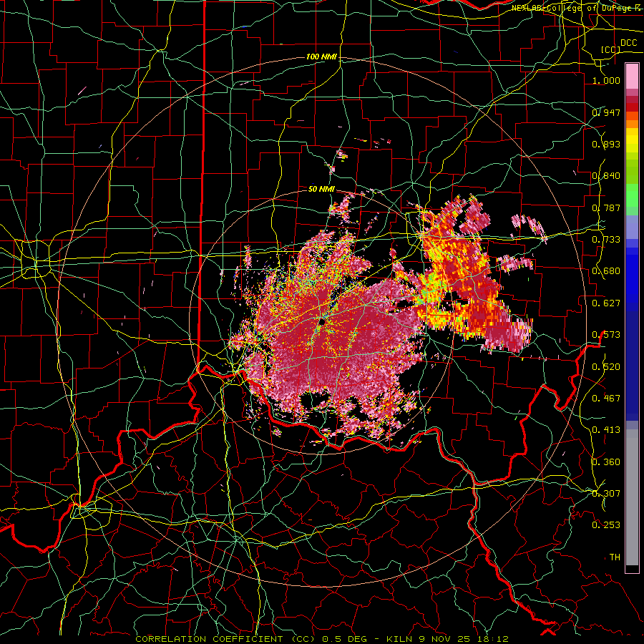This screenshot has height=644, width=644.
Task: Click the Correlation Coefficient caption at the bottom
Action: click(x=322, y=639)
